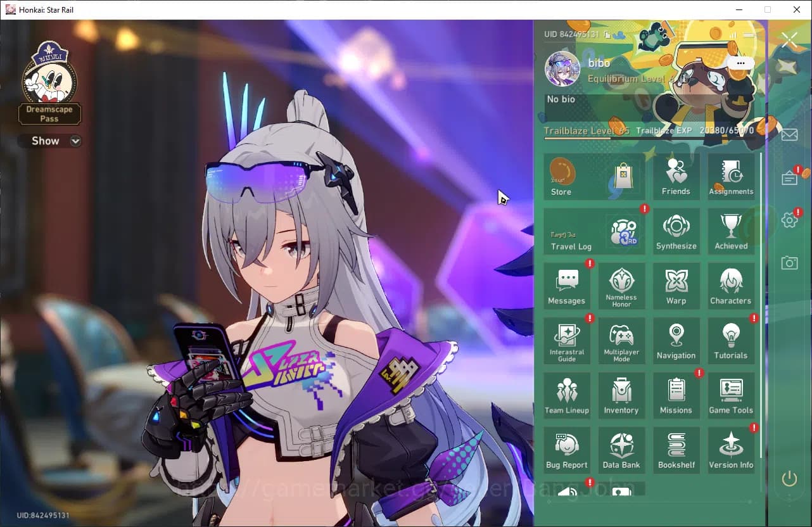
Task: Open the Synthesize panel
Action: pyautogui.click(x=676, y=231)
